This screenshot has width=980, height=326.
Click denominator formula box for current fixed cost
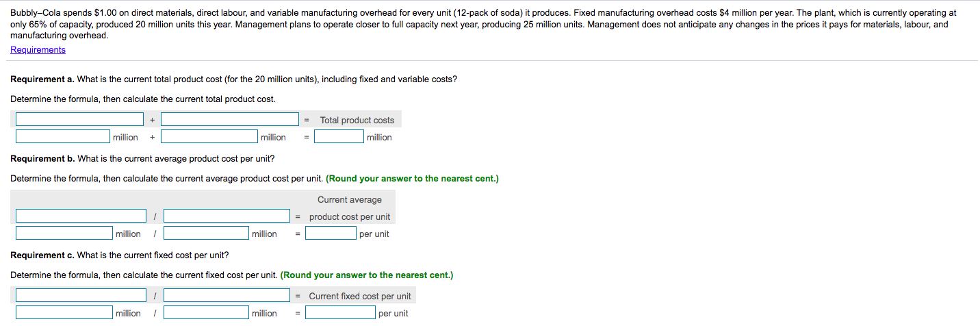227,296
